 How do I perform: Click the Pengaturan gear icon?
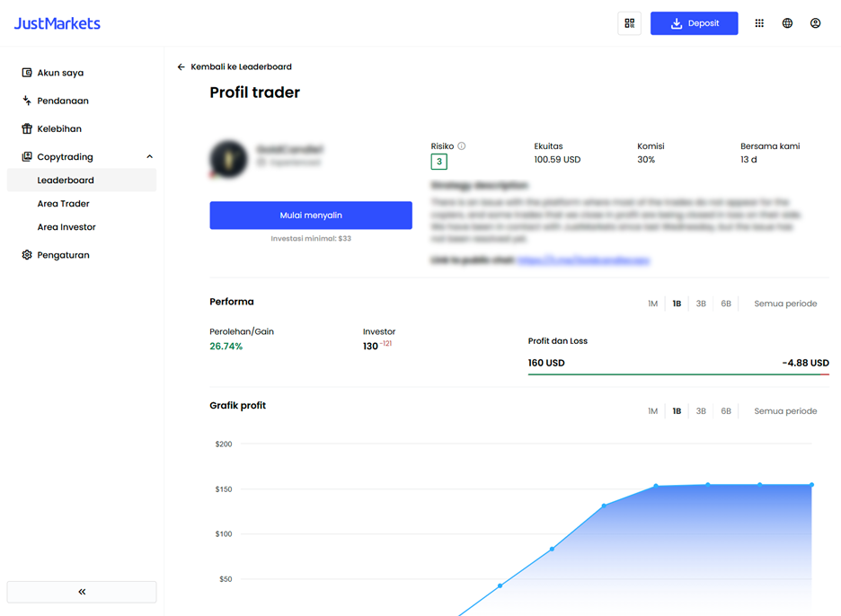(x=27, y=255)
